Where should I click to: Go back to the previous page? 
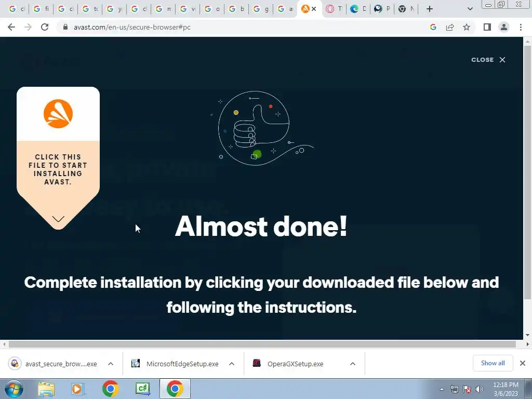11,27
